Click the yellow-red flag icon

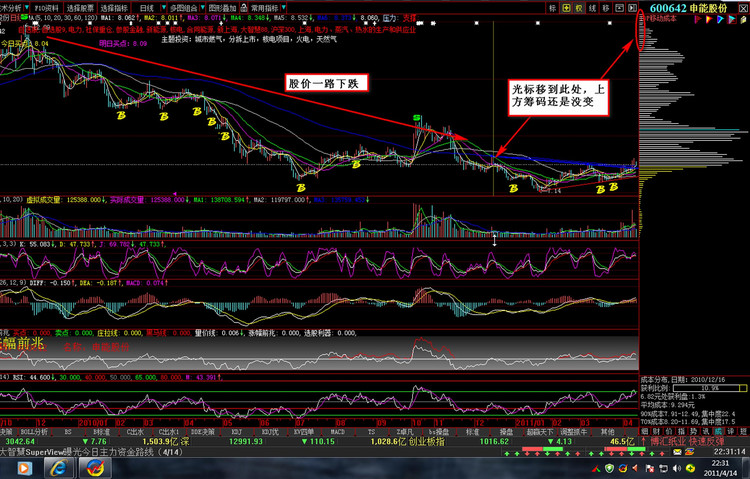[709, 19]
